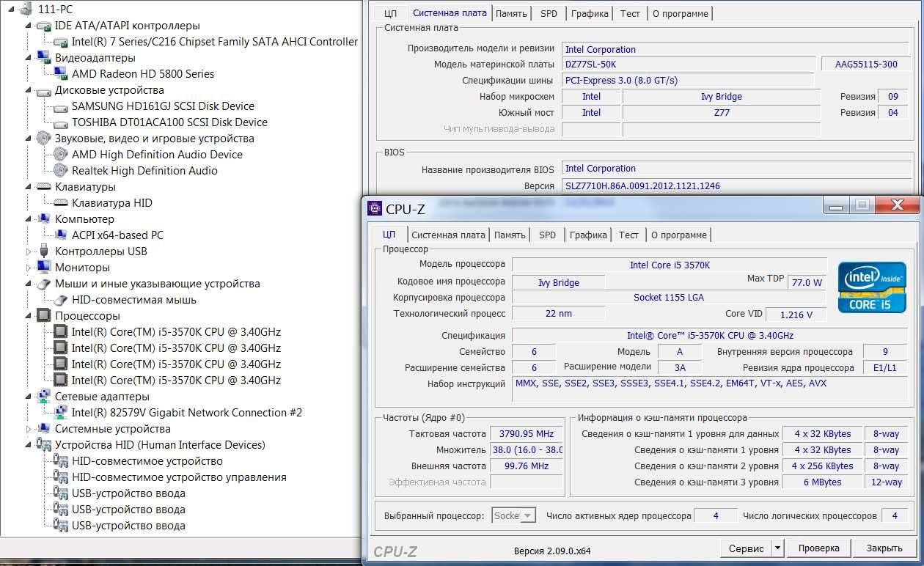Viewport: 924px width, 566px height.
Task: Click the Видеоадаптеры category icon
Action: pyautogui.click(x=43, y=57)
